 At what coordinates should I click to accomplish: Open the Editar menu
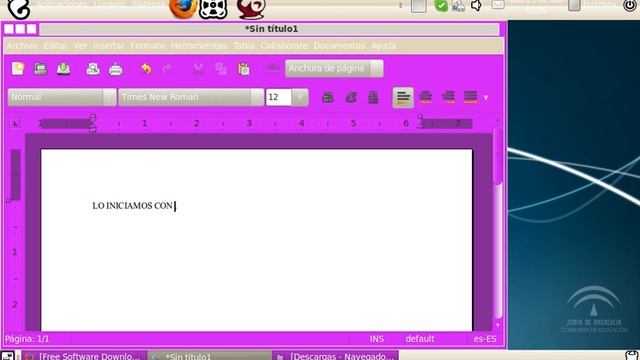56,46
